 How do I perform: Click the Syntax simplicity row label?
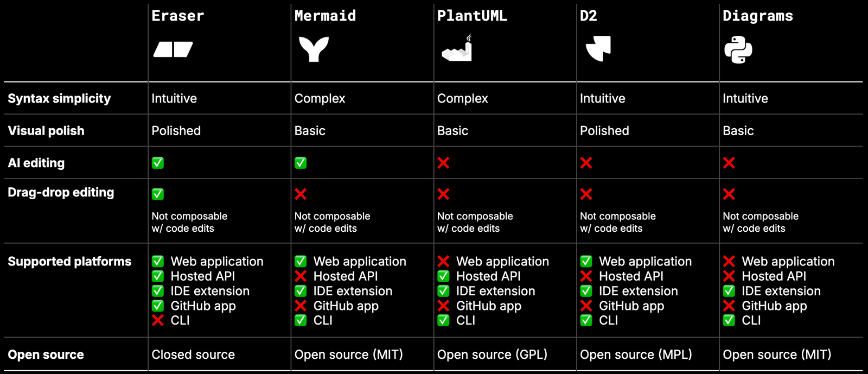(59, 99)
